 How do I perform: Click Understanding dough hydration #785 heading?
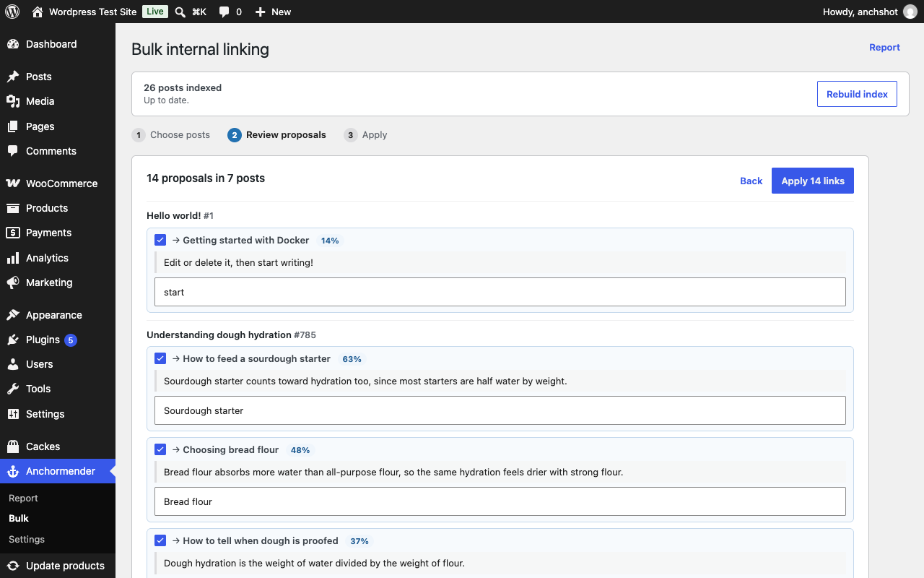231,335
